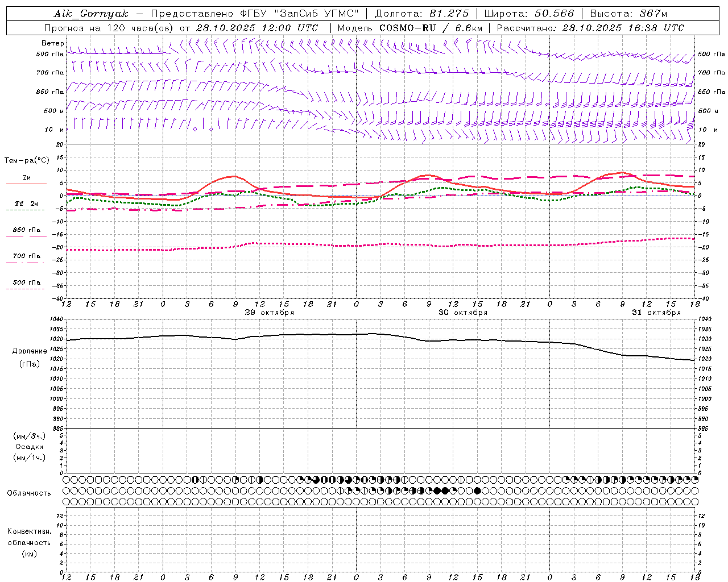Click the 'Тем-ра(°C)' axis label
This screenshot has width=728, height=582.
pos(27,161)
